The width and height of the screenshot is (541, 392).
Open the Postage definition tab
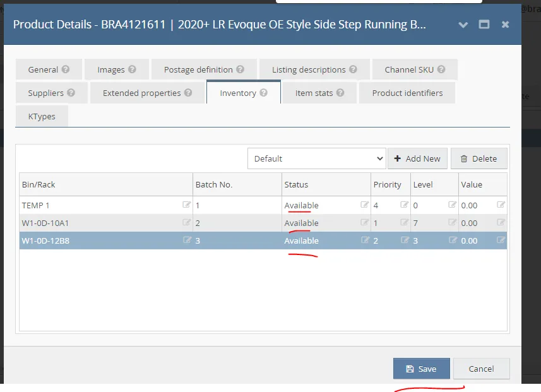click(x=204, y=69)
